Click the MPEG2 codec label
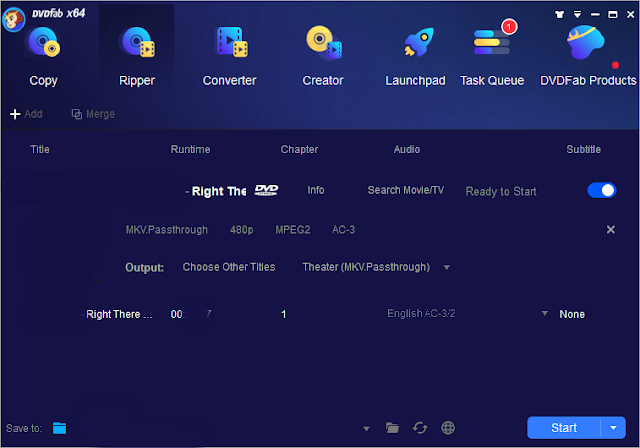This screenshot has height=448, width=640. point(293,230)
